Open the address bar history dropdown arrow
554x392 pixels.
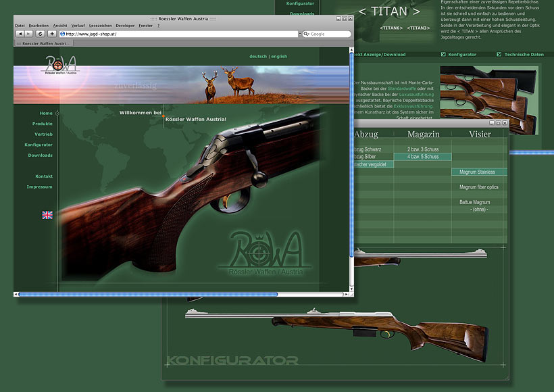pyautogui.click(x=299, y=34)
